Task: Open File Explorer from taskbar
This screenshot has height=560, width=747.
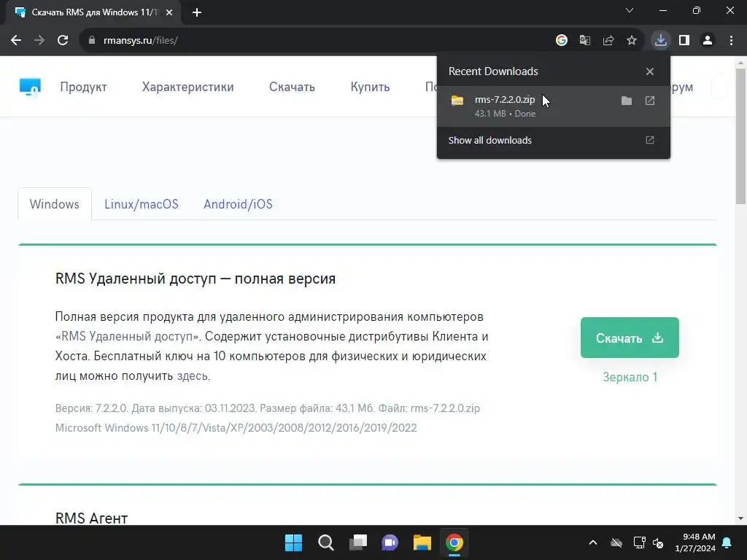Action: pos(422,542)
